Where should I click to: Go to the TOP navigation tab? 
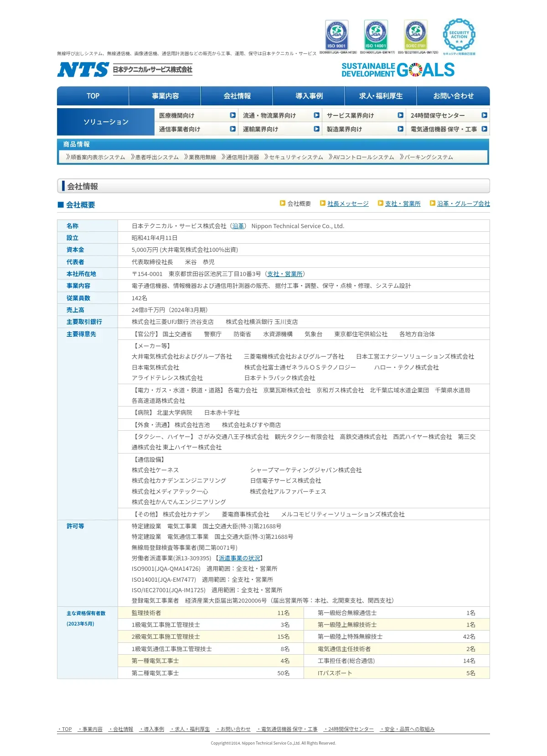(x=93, y=96)
